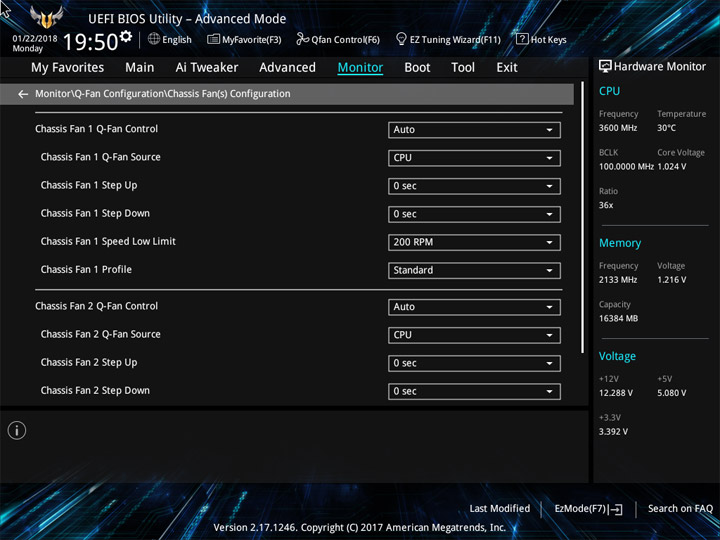Viewport: 720px width, 540px height.
Task: Click the globe language icon
Action: coord(154,39)
